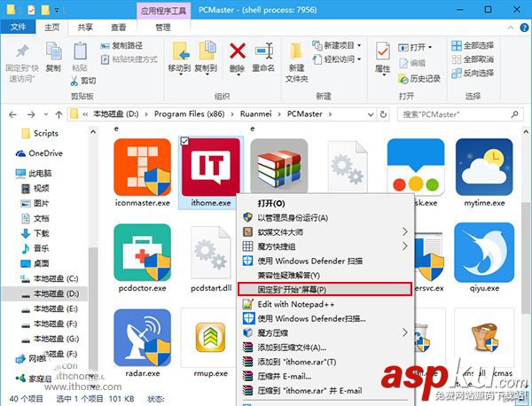Switch to the View ribbon tab
Image resolution: width=532 pixels, height=406 pixels.
(118, 27)
